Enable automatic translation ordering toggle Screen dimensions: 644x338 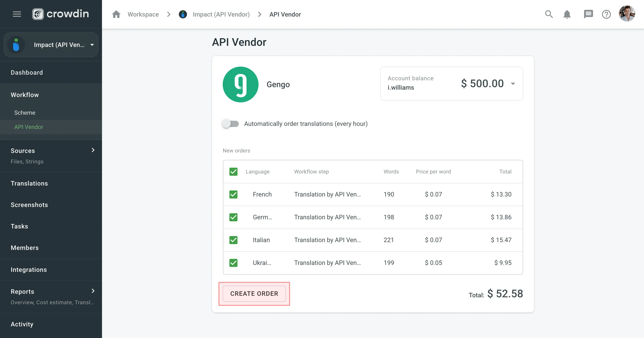[230, 124]
